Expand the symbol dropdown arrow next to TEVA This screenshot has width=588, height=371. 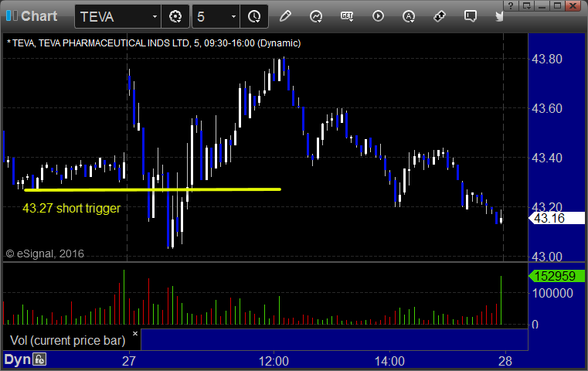[155, 16]
